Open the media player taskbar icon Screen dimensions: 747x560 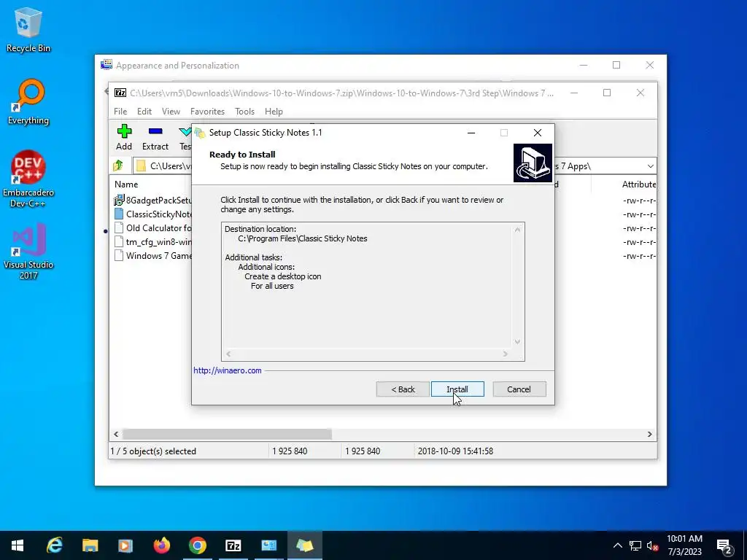(x=125, y=545)
